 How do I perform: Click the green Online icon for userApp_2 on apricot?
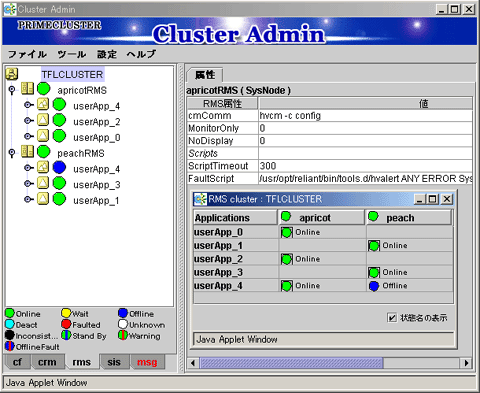tap(287, 259)
